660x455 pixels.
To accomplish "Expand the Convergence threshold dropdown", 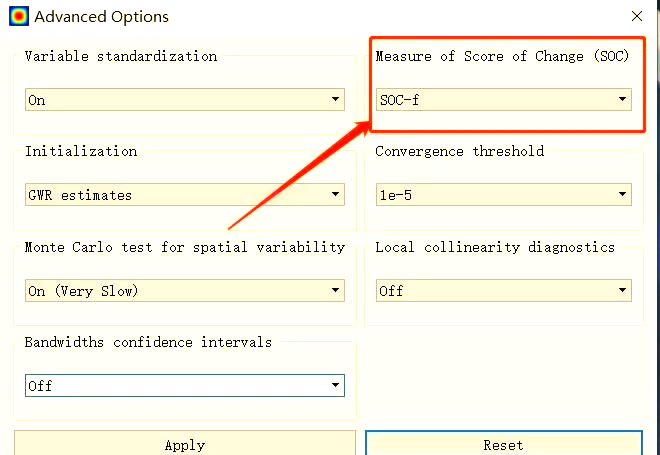I will click(503, 195).
